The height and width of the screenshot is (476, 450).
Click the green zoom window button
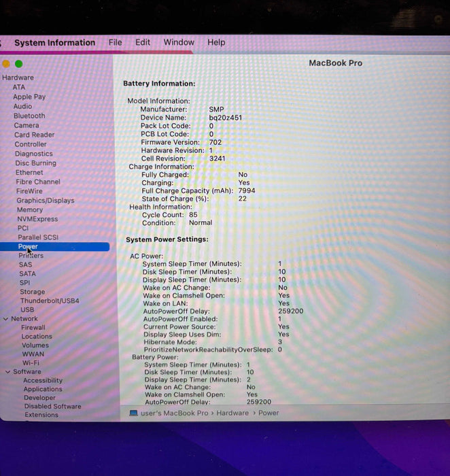(x=19, y=64)
